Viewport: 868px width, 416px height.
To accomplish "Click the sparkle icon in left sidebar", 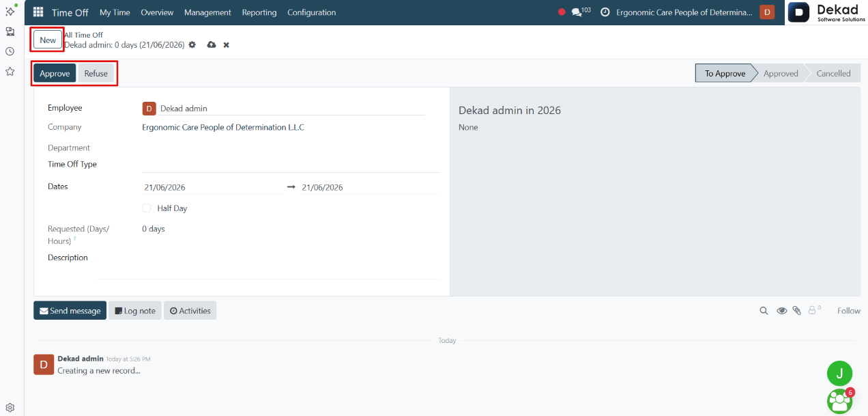I will [10, 11].
